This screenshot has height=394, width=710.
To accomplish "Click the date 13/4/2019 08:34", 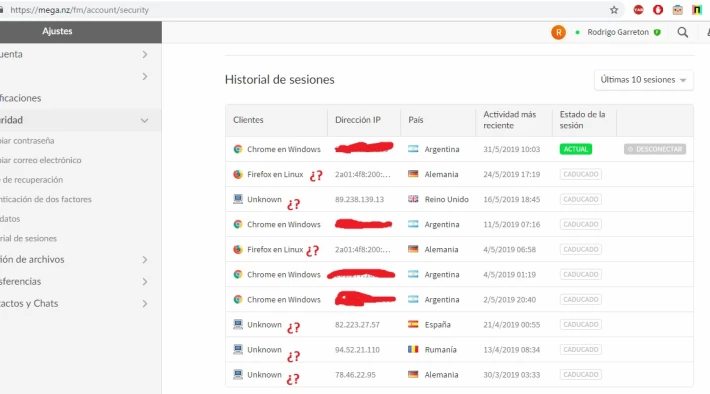I will coord(511,350).
